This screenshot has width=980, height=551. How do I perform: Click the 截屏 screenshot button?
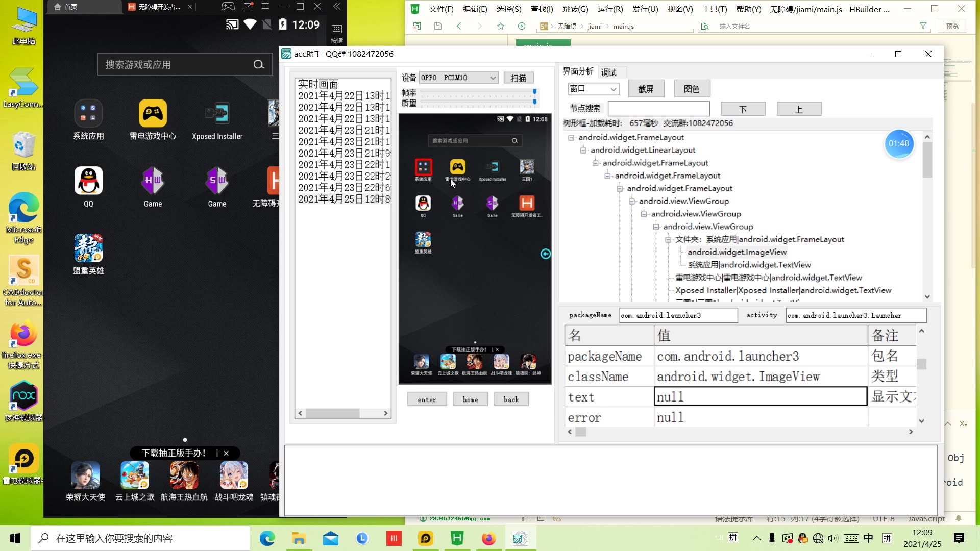click(x=646, y=89)
